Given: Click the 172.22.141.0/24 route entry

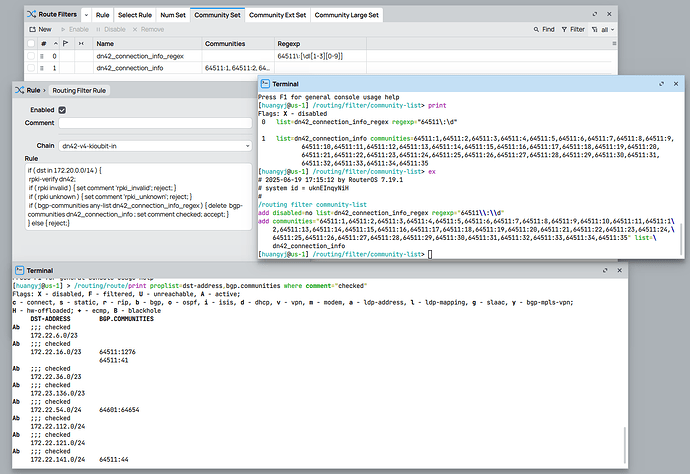Looking at the screenshot, I should 58,459.
